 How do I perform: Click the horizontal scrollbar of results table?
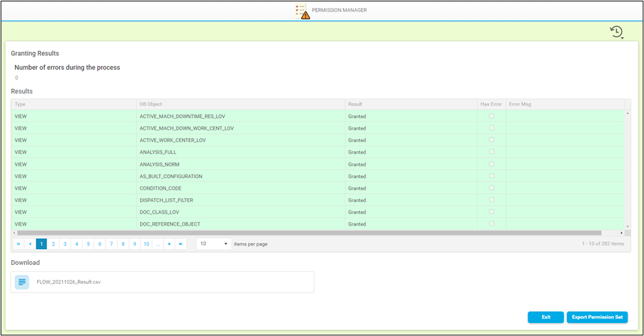pyautogui.click(x=310, y=233)
